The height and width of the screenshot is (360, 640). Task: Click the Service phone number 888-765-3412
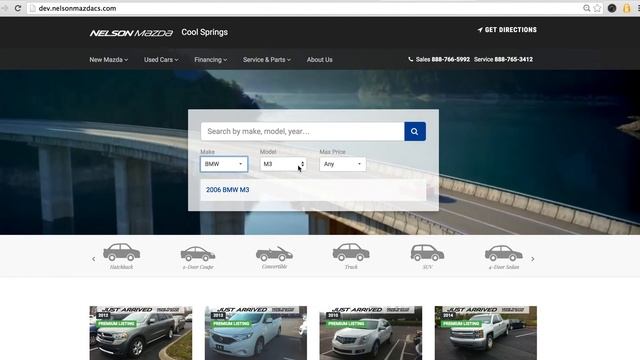tap(513, 60)
